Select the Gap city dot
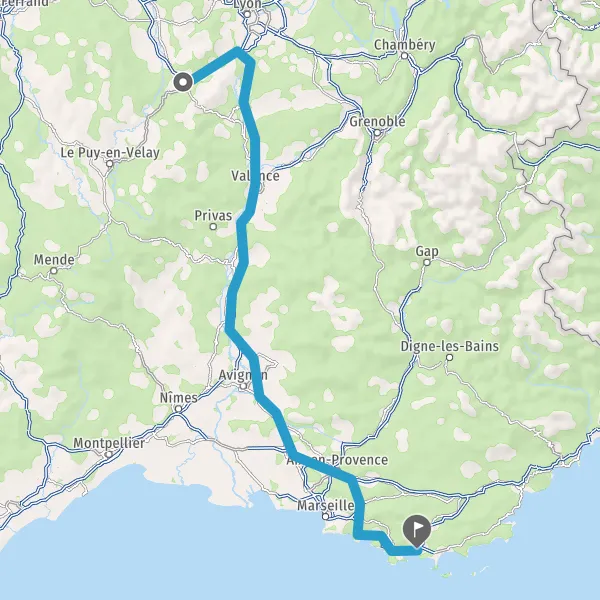 427,262
